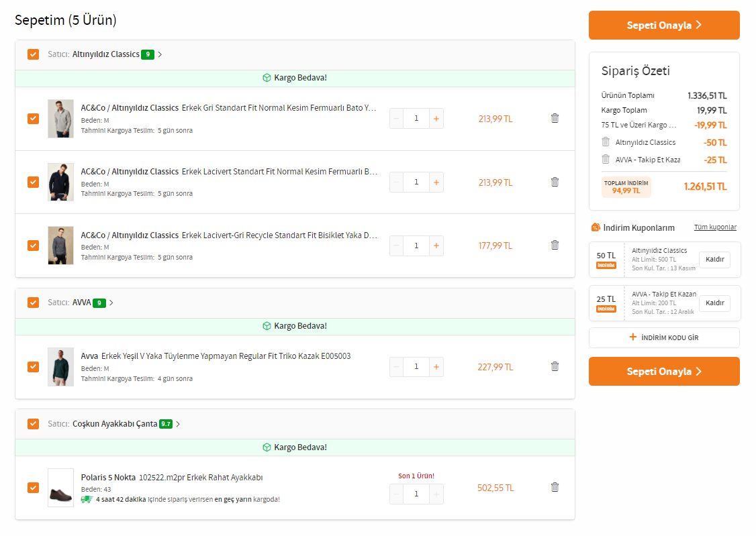Viewport: 756px width, 536px height.
Task: Click top Sepeti Onayla button
Action: pos(664,25)
